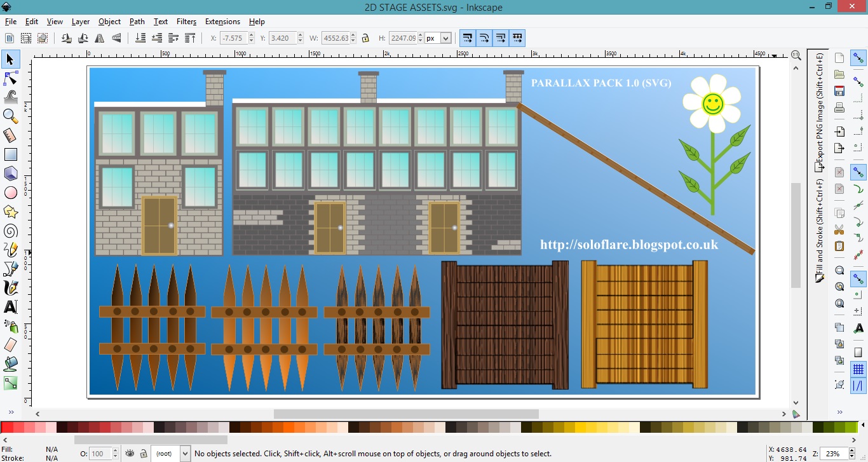Select the Text tool
The width and height of the screenshot is (868, 462).
pos(10,307)
